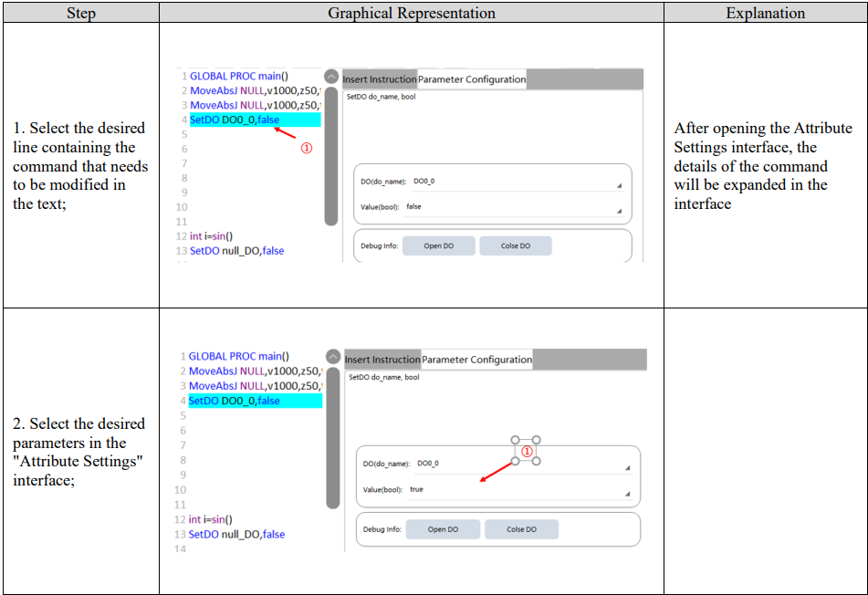Image resolution: width=868 pixels, height=595 pixels.
Task: Select highlighted line 4 SetDO DO0_0,false in step 2
Action: point(256,401)
